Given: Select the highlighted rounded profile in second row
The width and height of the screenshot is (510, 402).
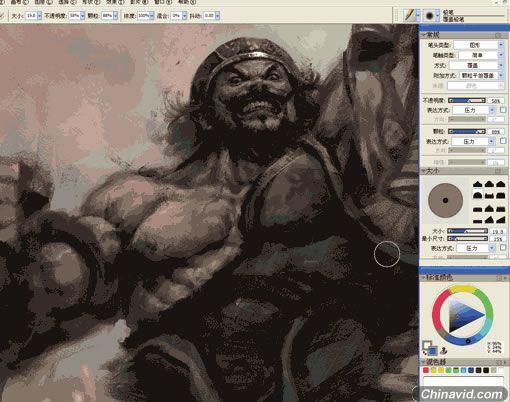Looking at the screenshot, I should click(478, 195).
